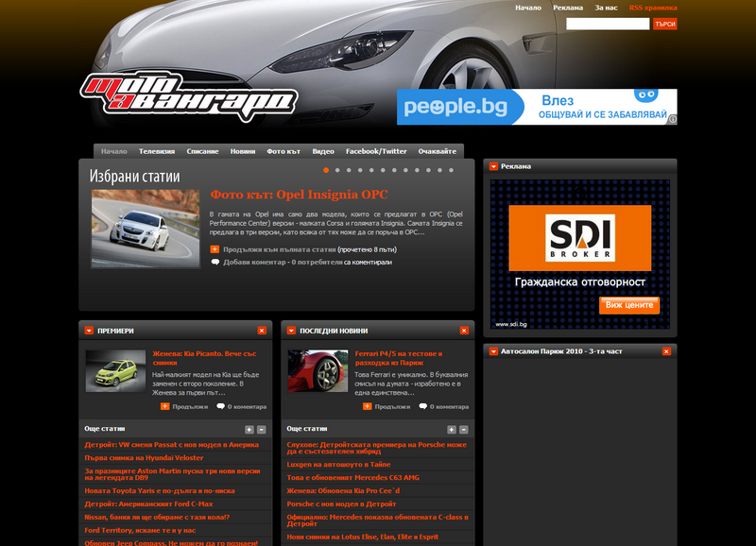Collapse the Реклама panel with its arrow icon

[493, 166]
